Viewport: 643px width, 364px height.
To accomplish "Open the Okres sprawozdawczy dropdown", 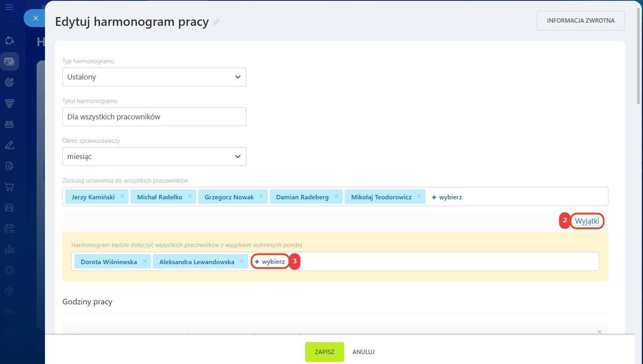I will 154,157.
